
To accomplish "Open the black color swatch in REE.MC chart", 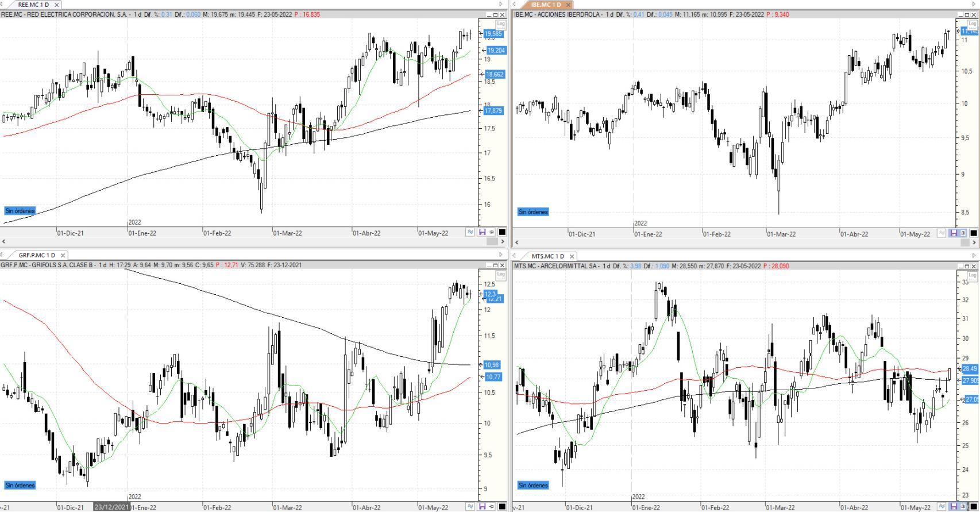I will (502, 232).
